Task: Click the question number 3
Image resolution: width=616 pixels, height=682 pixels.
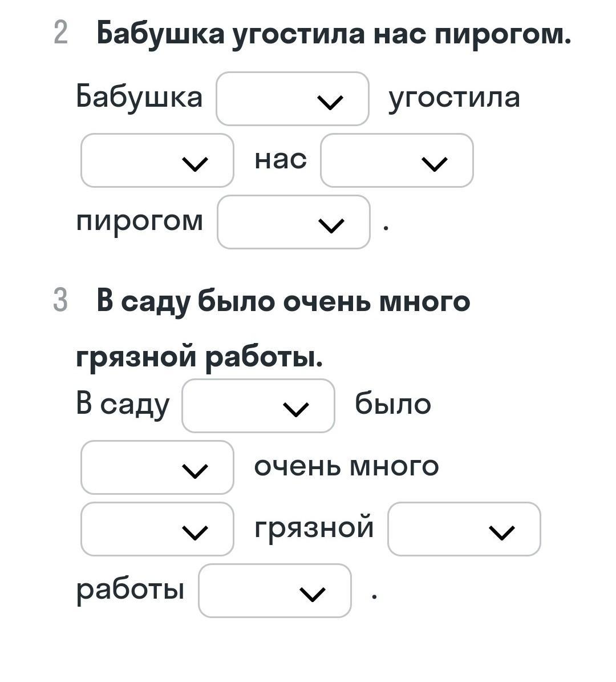Action: coord(60,301)
